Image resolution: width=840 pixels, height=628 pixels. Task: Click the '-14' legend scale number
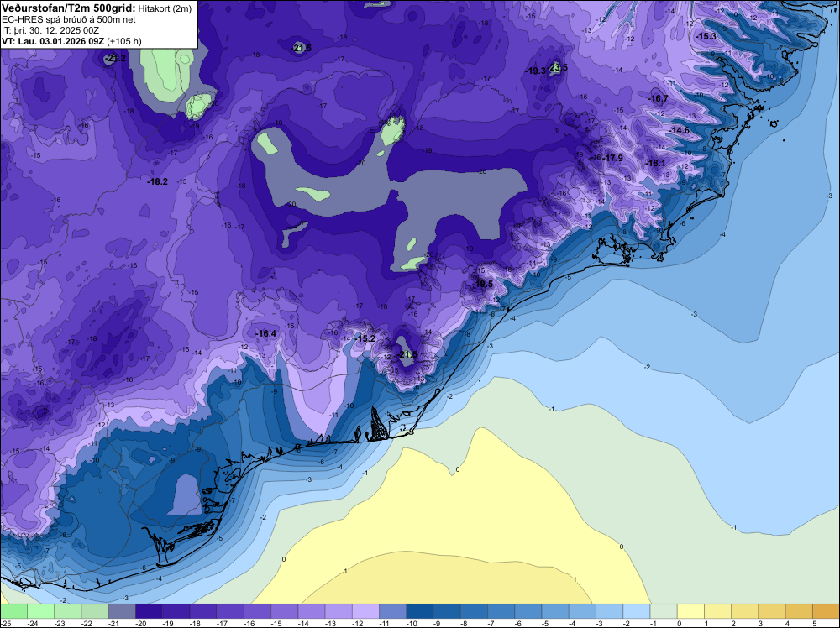pos(306,624)
